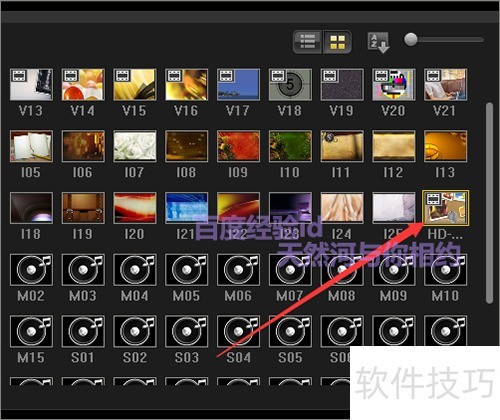Image resolution: width=500 pixels, height=420 pixels.
Task: Select image I22
Action: click(238, 208)
